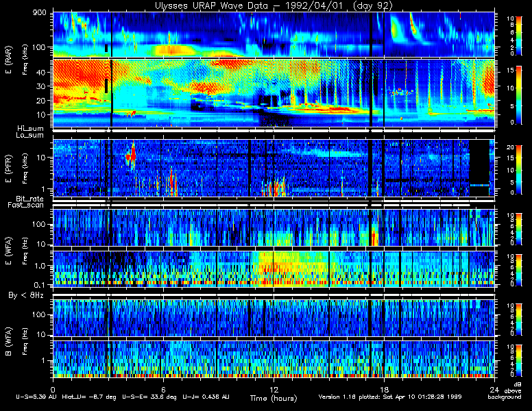Screen dimensions: 532x411
Task: Click the 'E (PFR)' axis label
Action: point(8,169)
